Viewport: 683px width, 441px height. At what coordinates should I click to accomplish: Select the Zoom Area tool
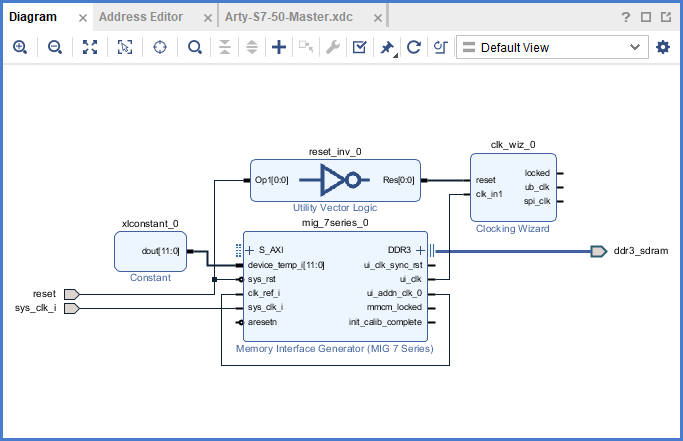(125, 47)
